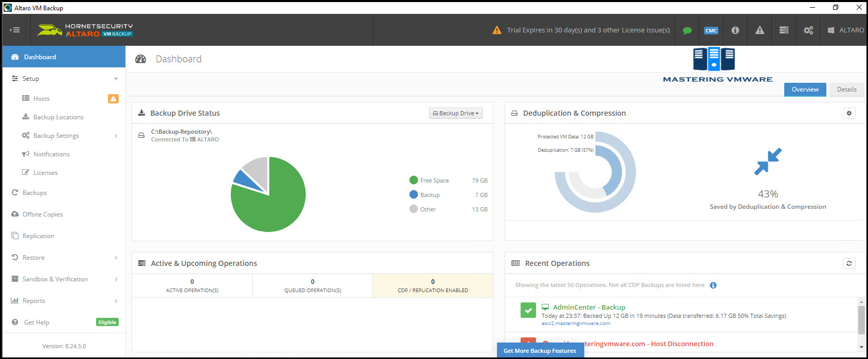Select the CDP / Replication Enabled tile
The image size is (868, 359).
(433, 285)
